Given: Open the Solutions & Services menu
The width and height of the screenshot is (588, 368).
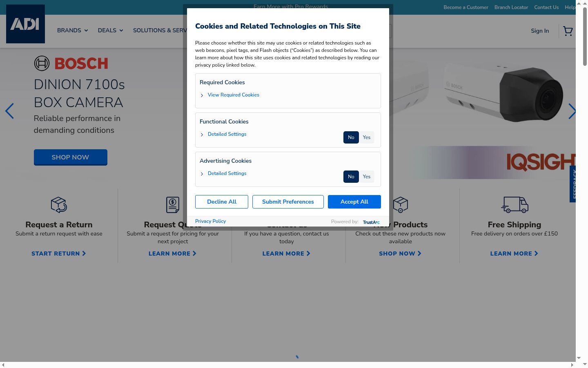Looking at the screenshot, I should tap(160, 30).
